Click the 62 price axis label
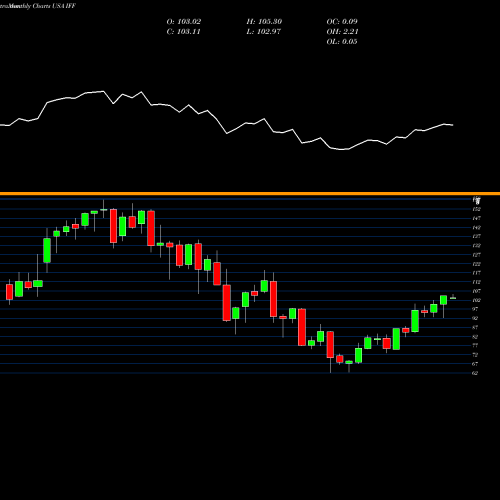 (x=475, y=373)
